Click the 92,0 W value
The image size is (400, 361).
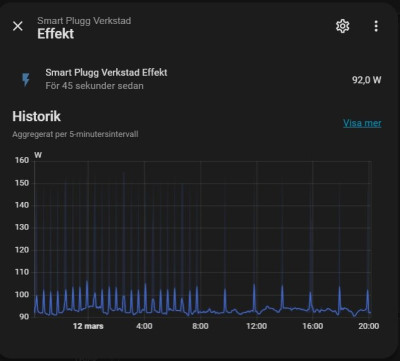click(x=366, y=80)
